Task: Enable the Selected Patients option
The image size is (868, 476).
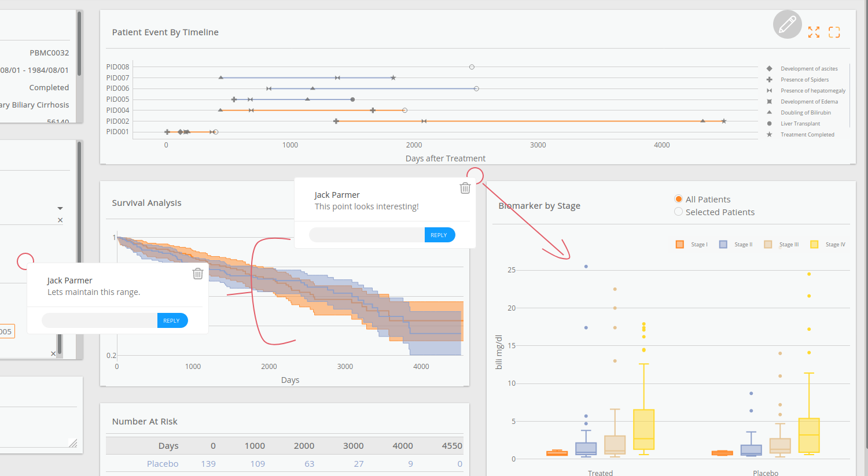Action: pos(678,212)
